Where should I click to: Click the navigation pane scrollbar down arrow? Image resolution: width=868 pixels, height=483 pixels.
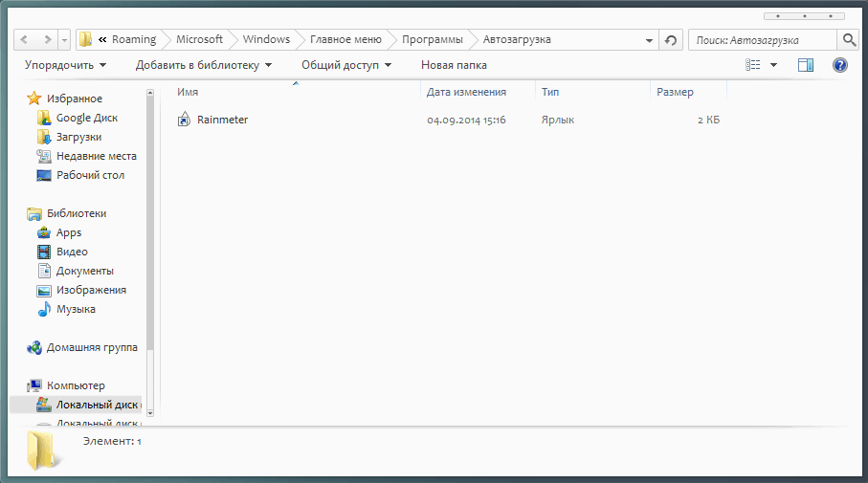pyautogui.click(x=149, y=411)
